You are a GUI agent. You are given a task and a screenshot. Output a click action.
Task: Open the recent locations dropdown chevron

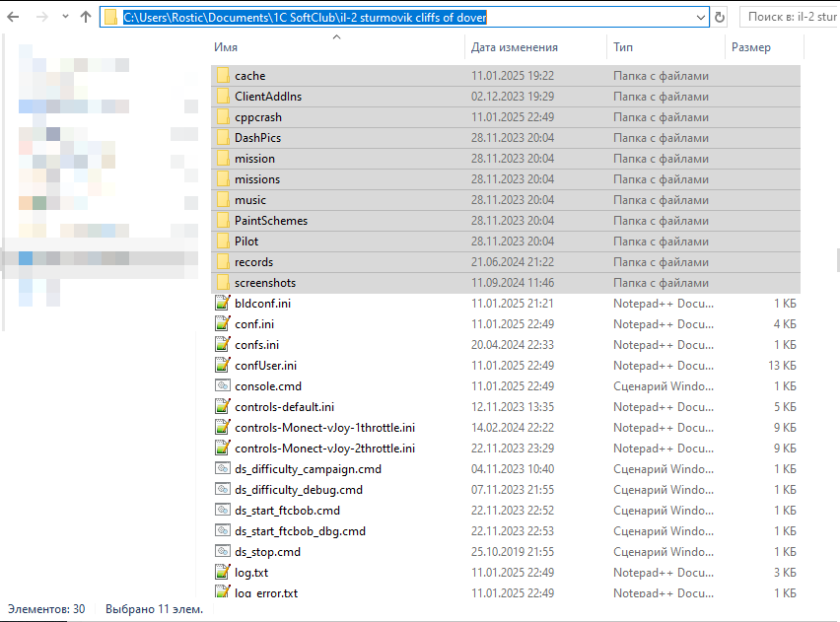(x=65, y=18)
